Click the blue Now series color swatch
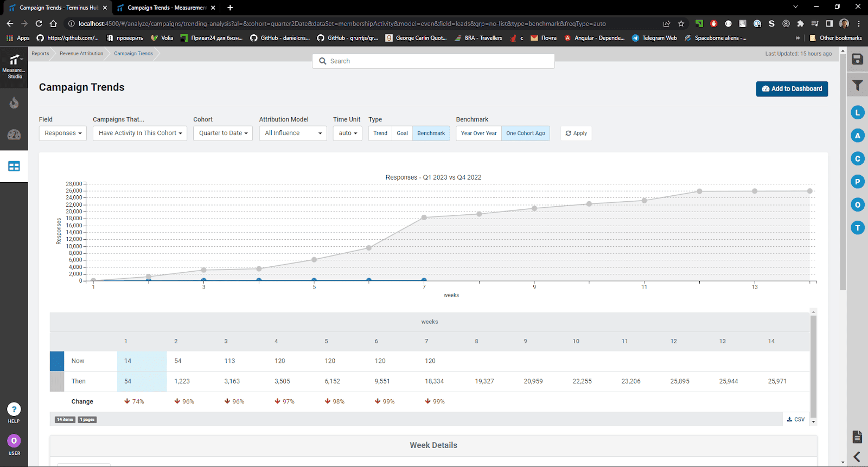Screen dimensions: 868x467 pyautogui.click(x=57, y=361)
